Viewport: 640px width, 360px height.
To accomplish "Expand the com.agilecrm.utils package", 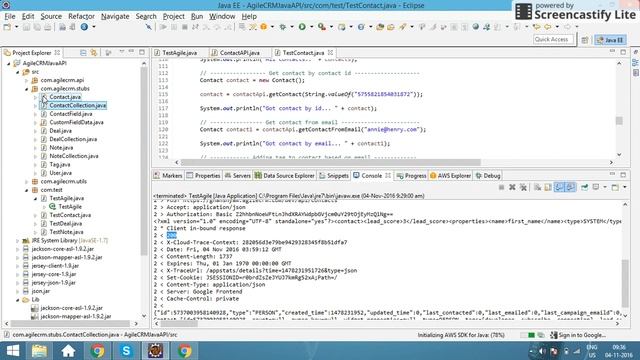I will (27, 182).
